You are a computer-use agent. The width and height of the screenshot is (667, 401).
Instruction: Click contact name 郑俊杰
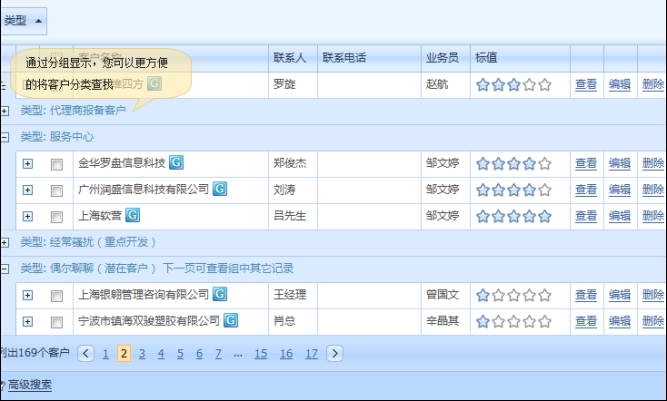pyautogui.click(x=290, y=163)
